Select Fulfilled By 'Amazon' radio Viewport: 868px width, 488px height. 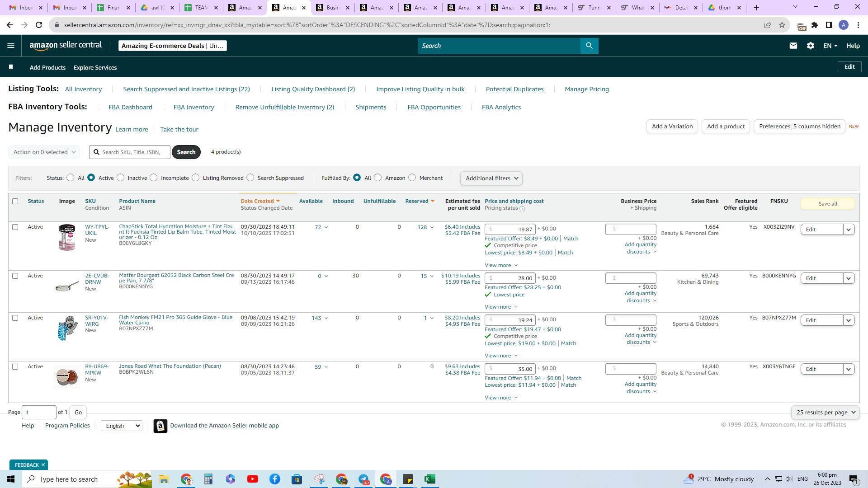coord(378,178)
